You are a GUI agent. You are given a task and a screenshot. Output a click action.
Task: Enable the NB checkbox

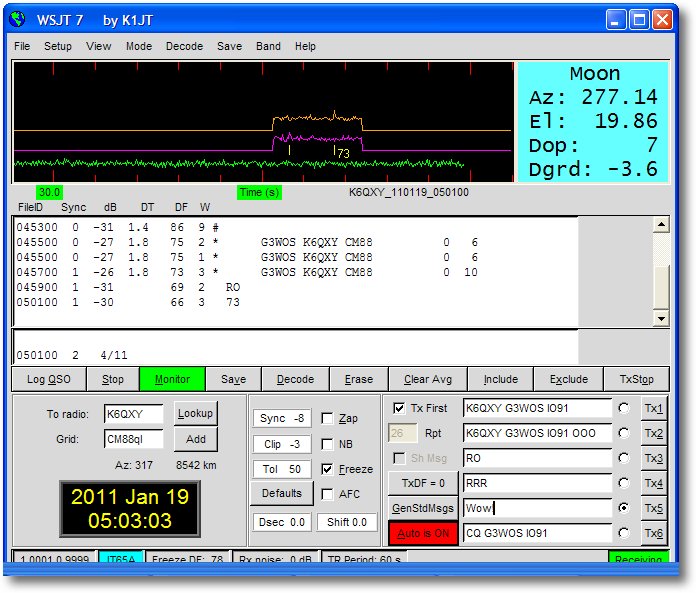327,444
